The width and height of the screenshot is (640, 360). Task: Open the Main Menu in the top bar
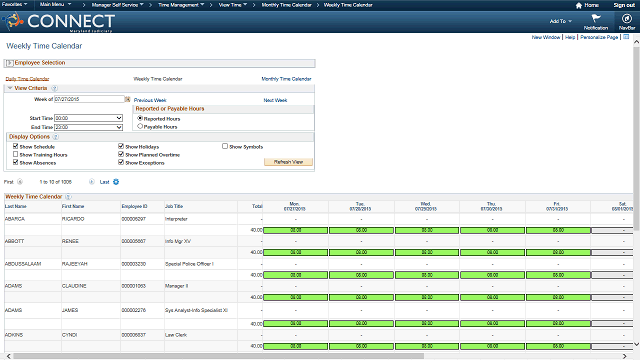pyautogui.click(x=55, y=4)
